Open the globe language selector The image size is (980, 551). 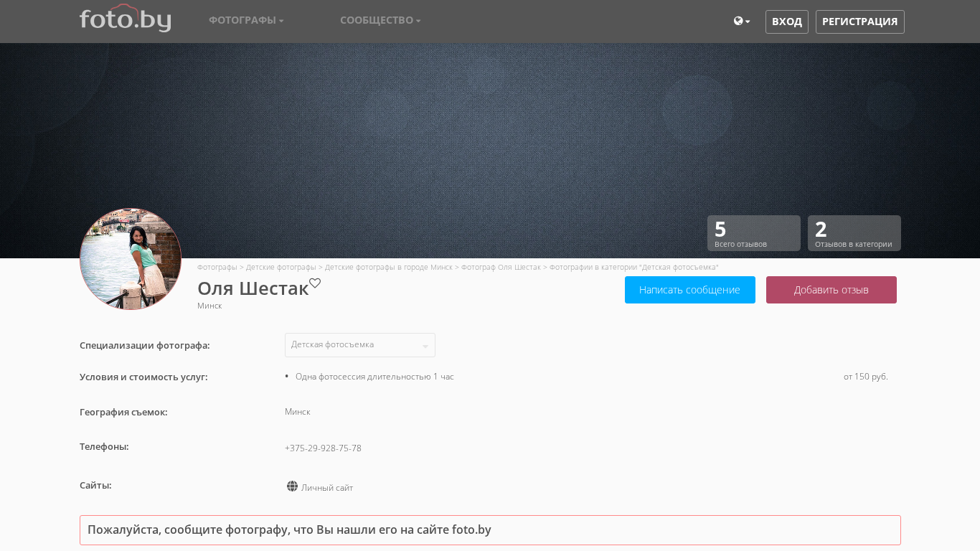(x=742, y=21)
